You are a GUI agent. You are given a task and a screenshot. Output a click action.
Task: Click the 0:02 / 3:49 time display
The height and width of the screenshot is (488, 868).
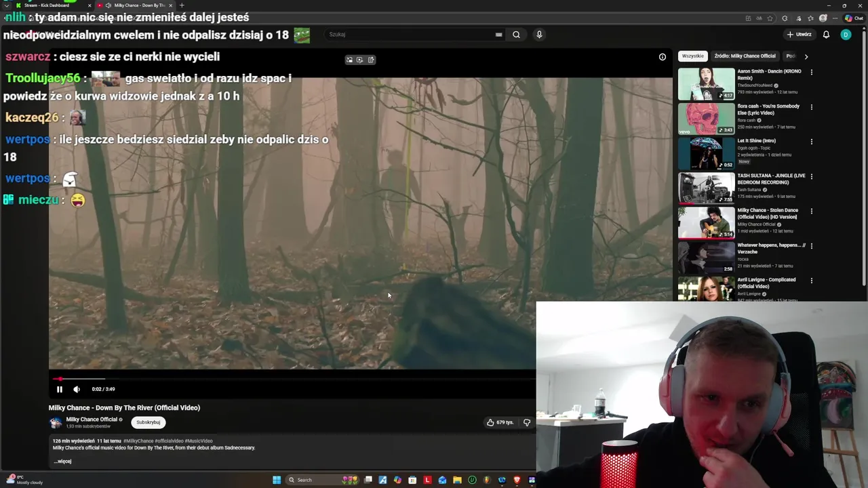click(103, 389)
